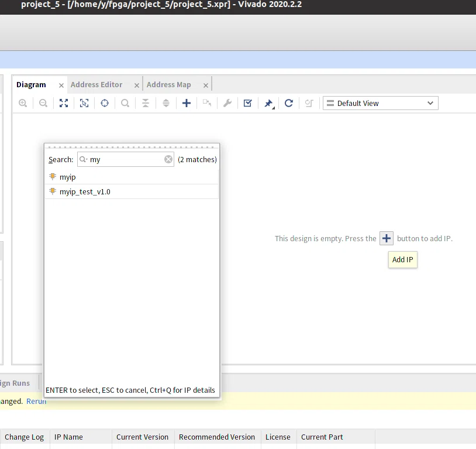Viewport: 476px width, 449px height.
Task: Switch to the Address Map tab
Action: pos(169,84)
